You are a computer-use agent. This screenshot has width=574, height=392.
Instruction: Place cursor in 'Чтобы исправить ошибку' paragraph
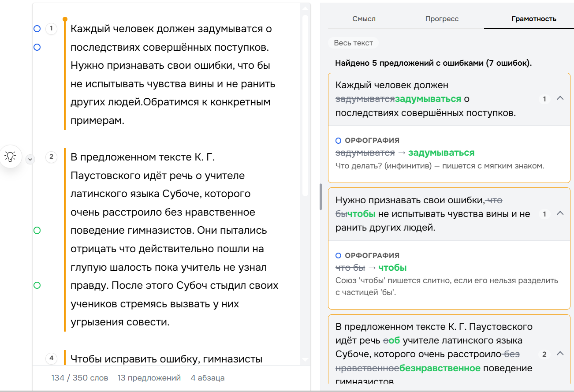[x=167, y=358]
